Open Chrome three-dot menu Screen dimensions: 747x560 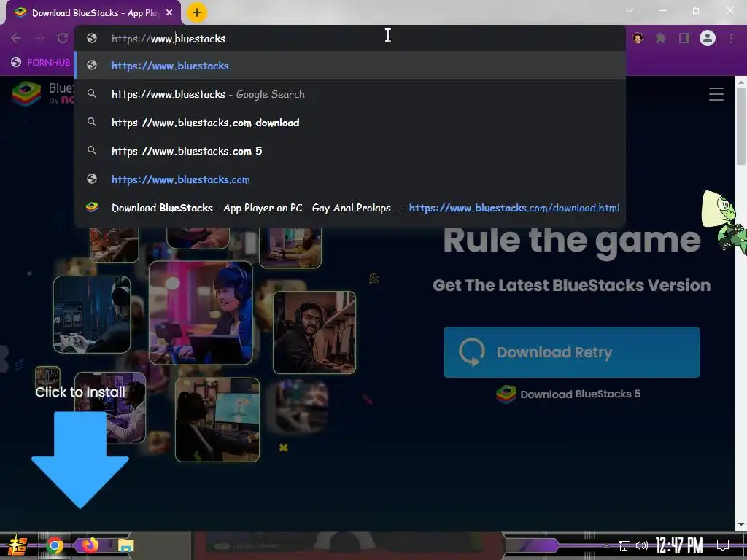731,38
